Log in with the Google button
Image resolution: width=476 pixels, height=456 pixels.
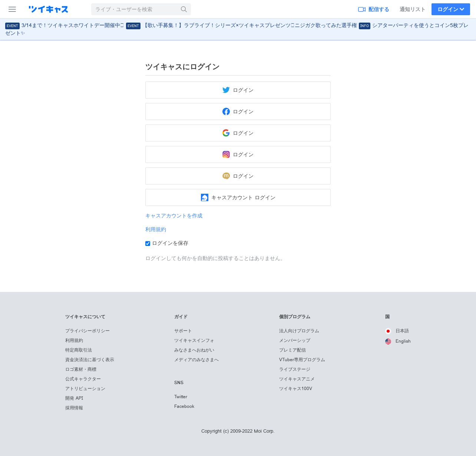click(238, 133)
